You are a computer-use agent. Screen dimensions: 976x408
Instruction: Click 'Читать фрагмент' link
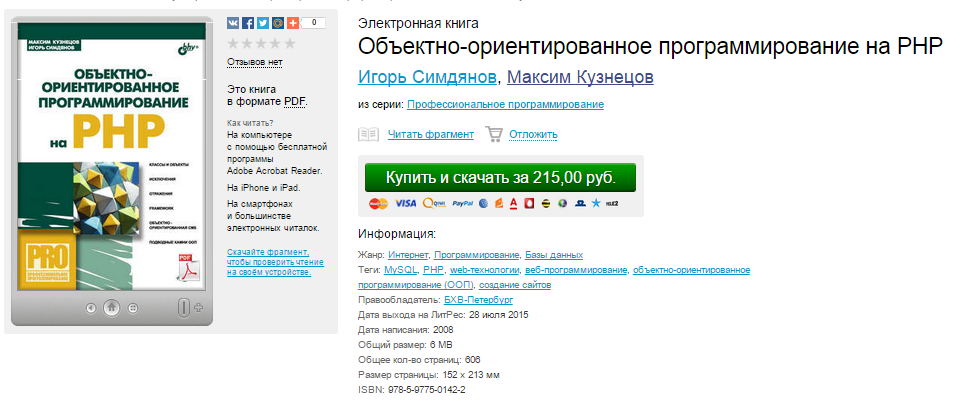pos(431,134)
